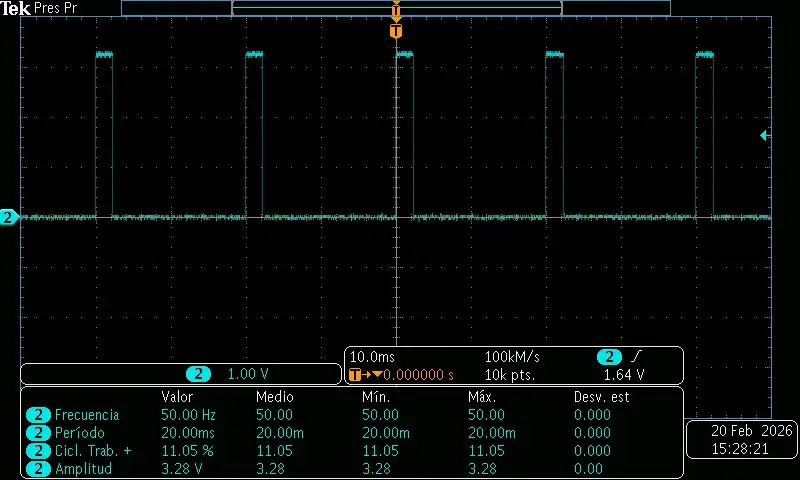
Task: Click the 0.00 amplitude standard deviation
Action: 588,469
